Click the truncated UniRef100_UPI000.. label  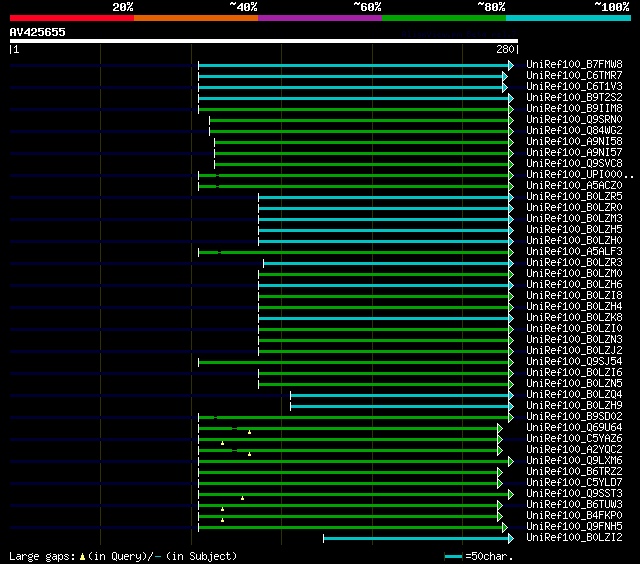point(580,175)
